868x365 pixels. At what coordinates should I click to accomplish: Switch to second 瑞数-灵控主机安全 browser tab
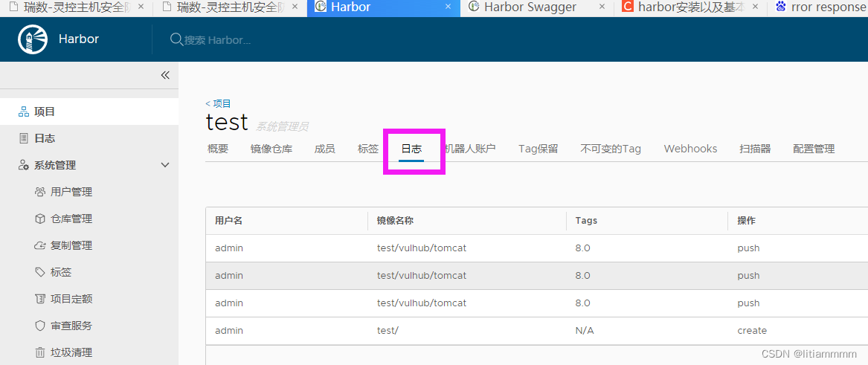[x=228, y=7]
